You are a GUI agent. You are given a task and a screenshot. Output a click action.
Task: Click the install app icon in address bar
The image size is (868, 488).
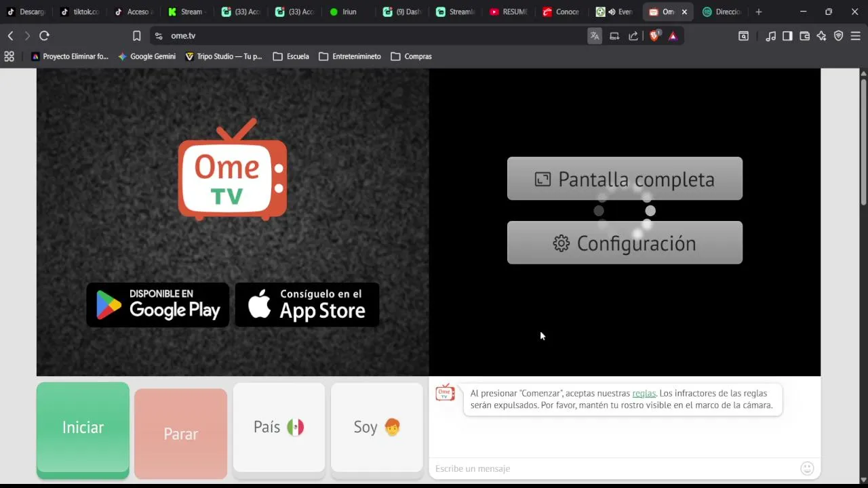614,36
